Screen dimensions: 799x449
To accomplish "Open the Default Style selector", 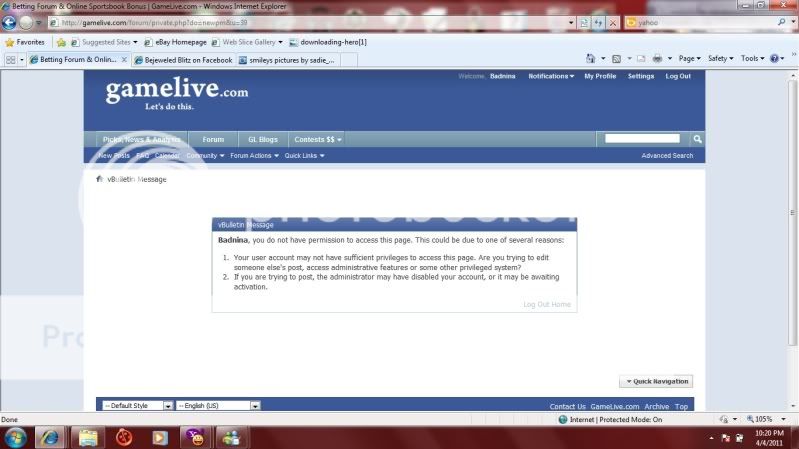I will pyautogui.click(x=138, y=406).
